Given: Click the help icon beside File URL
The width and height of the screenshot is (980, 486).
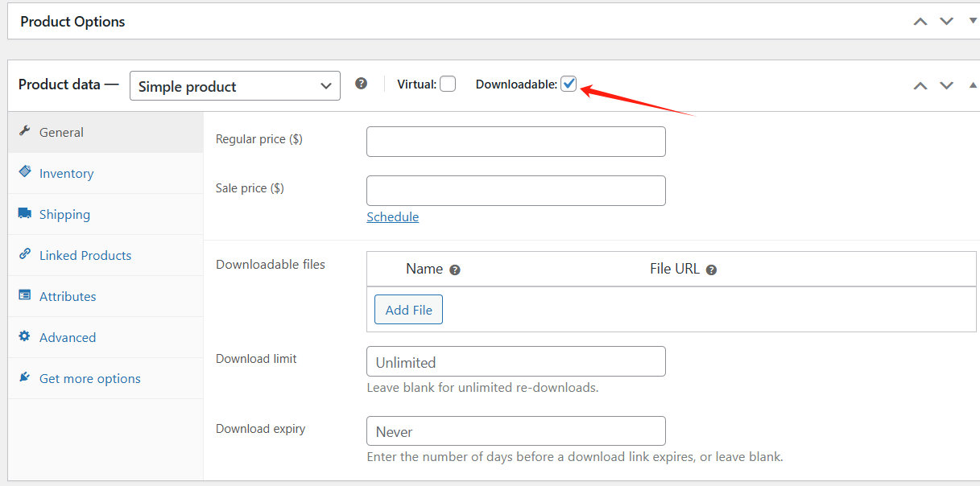Looking at the screenshot, I should pyautogui.click(x=711, y=270).
